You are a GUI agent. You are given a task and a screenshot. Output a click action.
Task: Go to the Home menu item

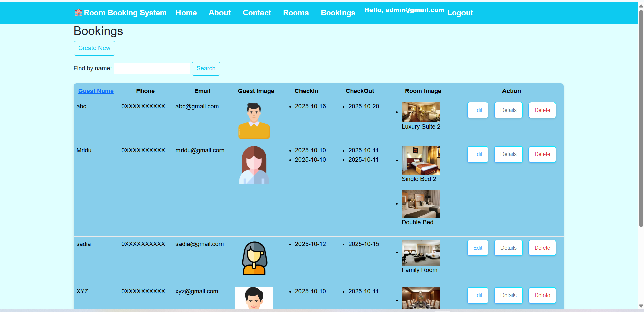tap(186, 13)
